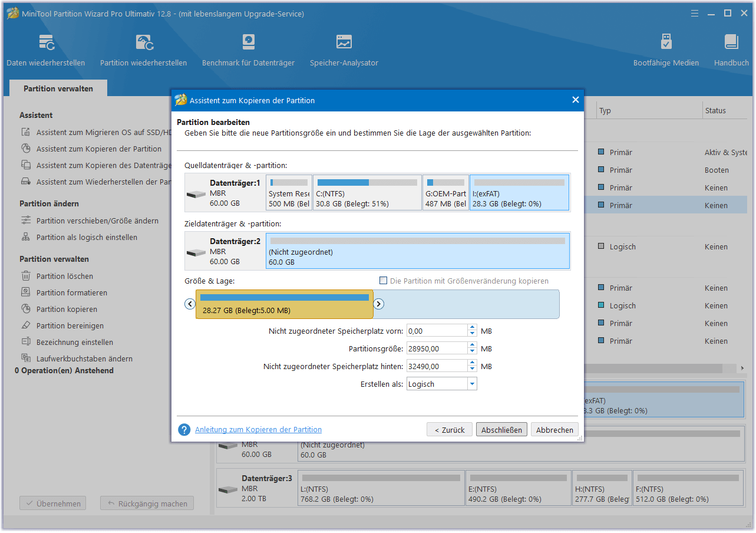Decrease Partitionsgröße spinner value
The height and width of the screenshot is (533, 756).
(472, 351)
